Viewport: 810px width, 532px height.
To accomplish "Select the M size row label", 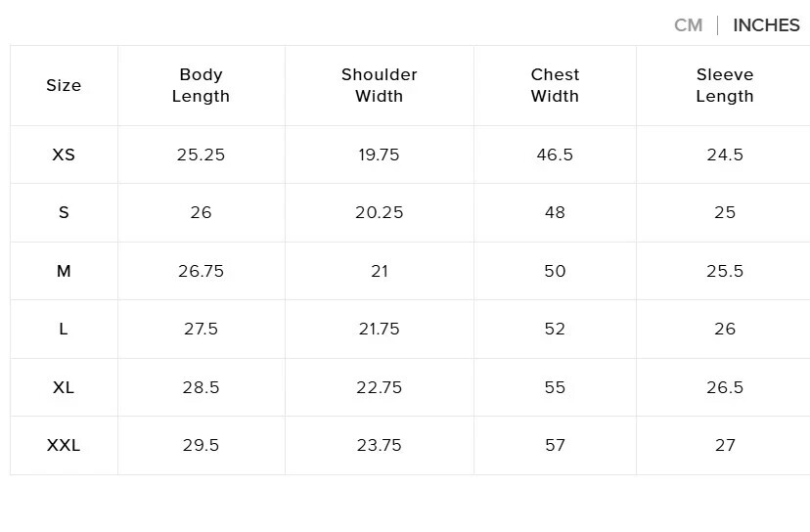I will 64,271.
